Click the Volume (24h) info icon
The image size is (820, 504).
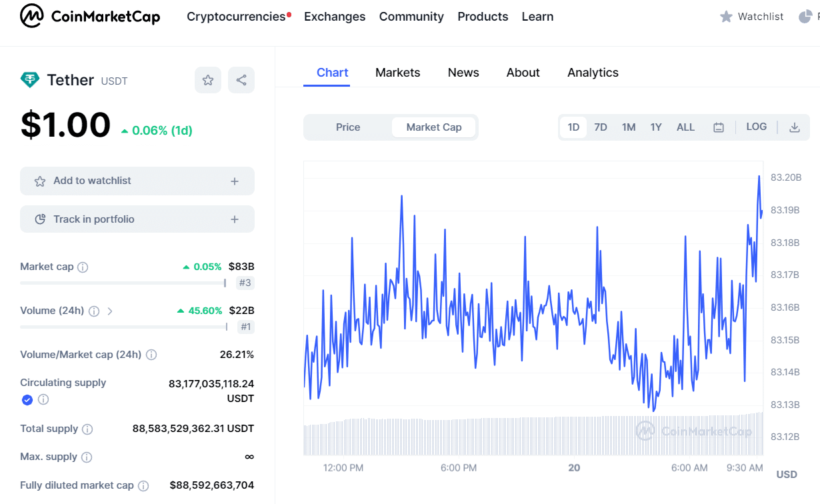click(x=94, y=311)
